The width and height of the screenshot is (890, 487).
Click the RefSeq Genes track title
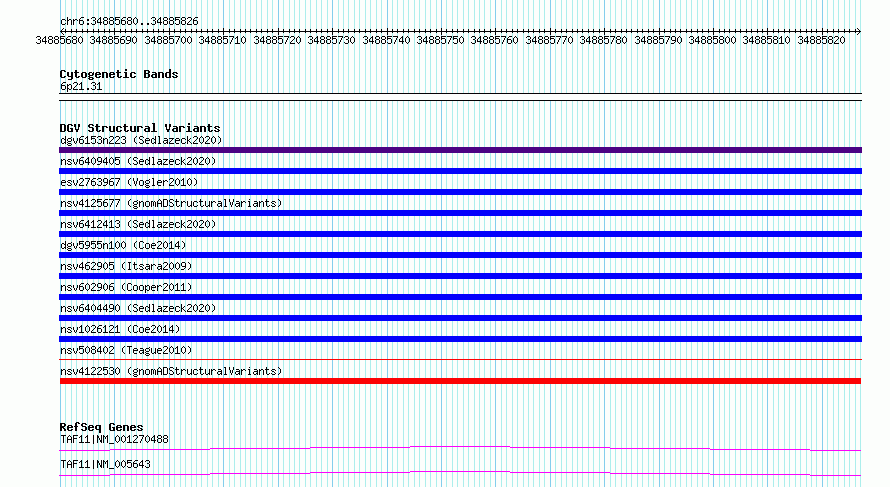coord(102,427)
